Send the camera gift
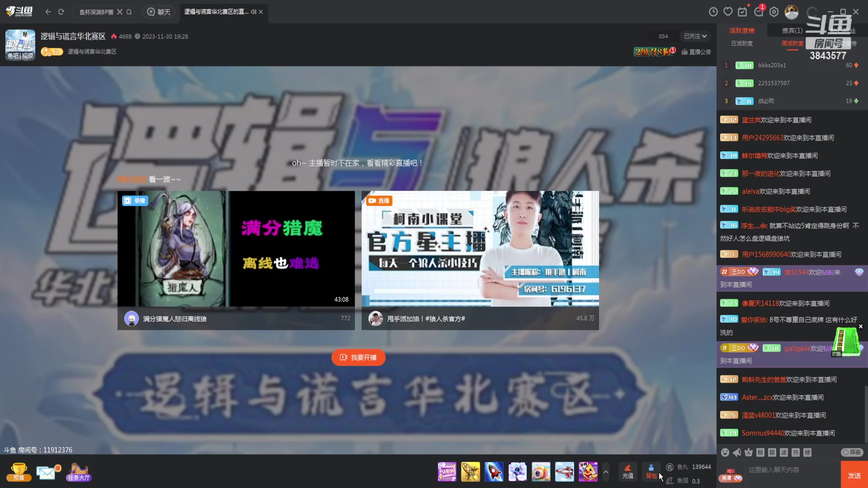The height and width of the screenshot is (488, 868). (541, 472)
